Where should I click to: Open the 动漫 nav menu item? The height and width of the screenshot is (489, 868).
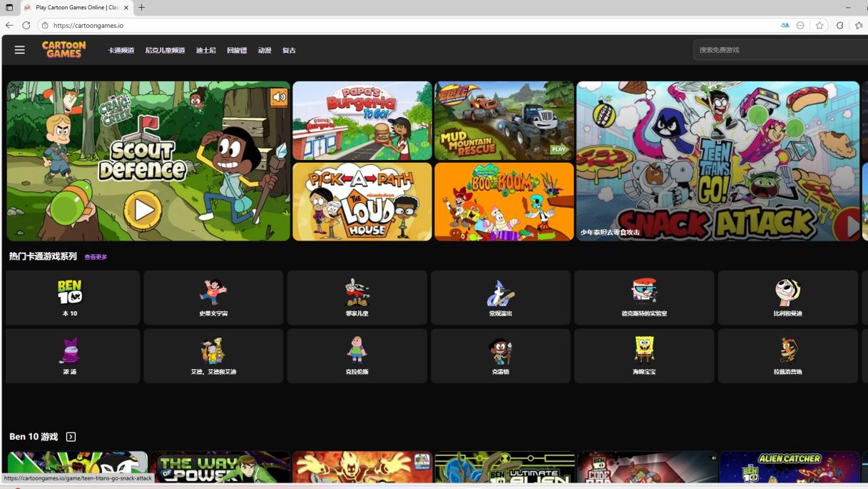[x=265, y=51]
